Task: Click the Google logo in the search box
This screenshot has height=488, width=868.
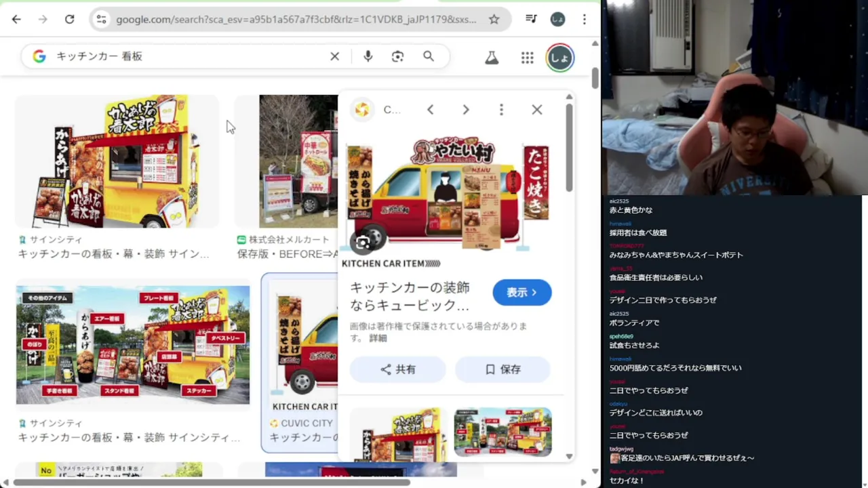Action: (x=39, y=56)
